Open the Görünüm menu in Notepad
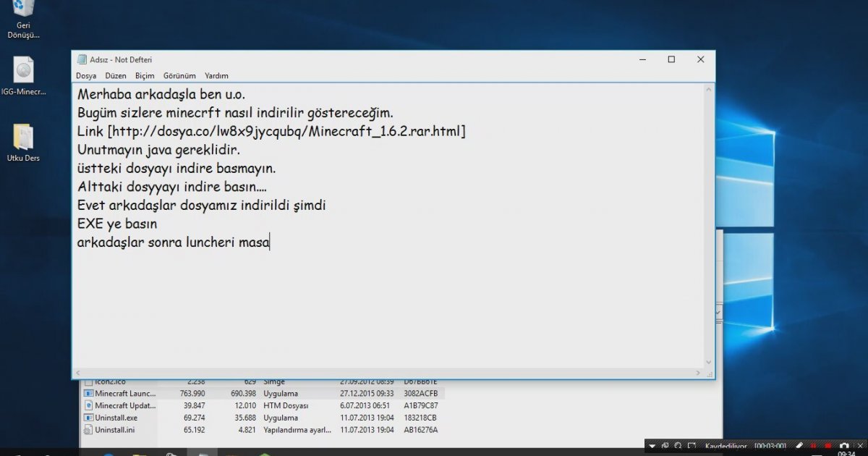Image resolution: width=868 pixels, height=456 pixels. [x=179, y=75]
